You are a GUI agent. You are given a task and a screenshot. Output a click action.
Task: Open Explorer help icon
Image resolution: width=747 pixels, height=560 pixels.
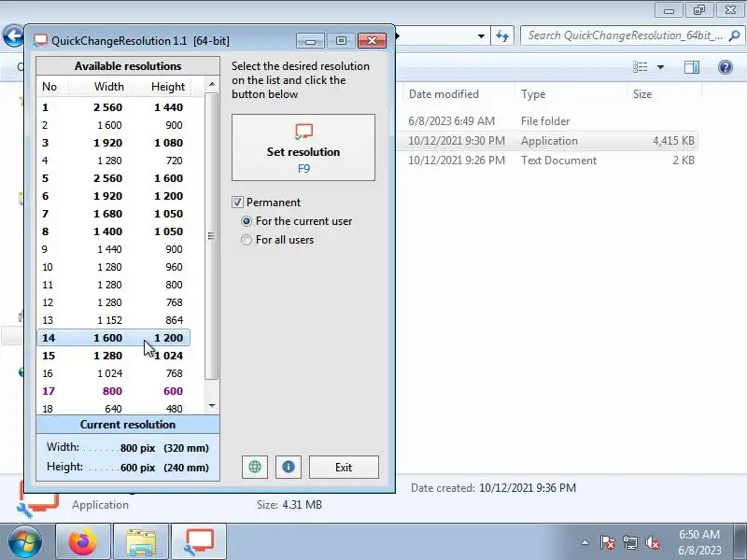coord(726,67)
